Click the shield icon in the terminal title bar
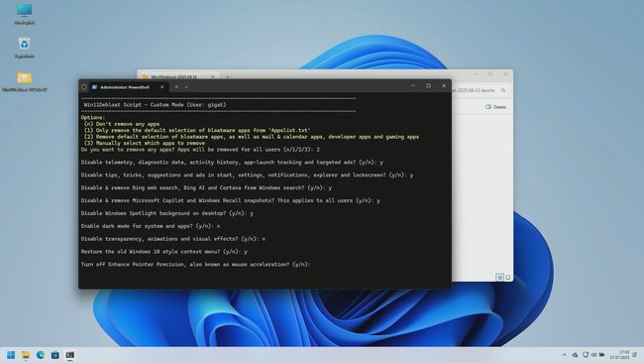This screenshot has height=363, width=644. [x=84, y=87]
